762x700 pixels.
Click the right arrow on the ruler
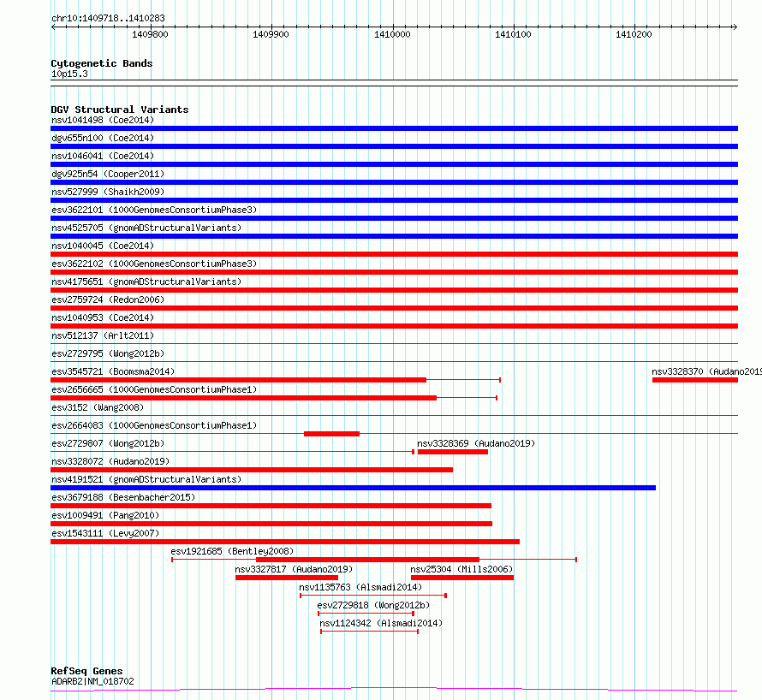pos(735,27)
